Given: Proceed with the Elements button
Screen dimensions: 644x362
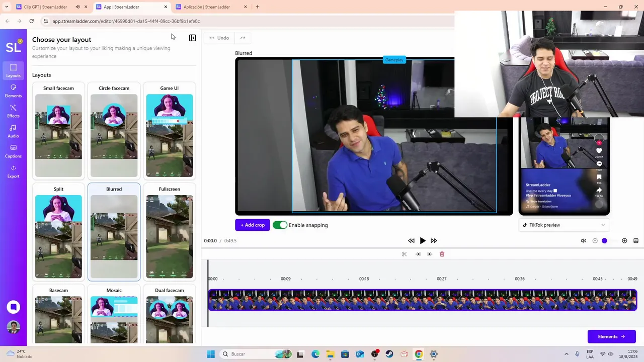Looking at the screenshot, I should (611, 336).
